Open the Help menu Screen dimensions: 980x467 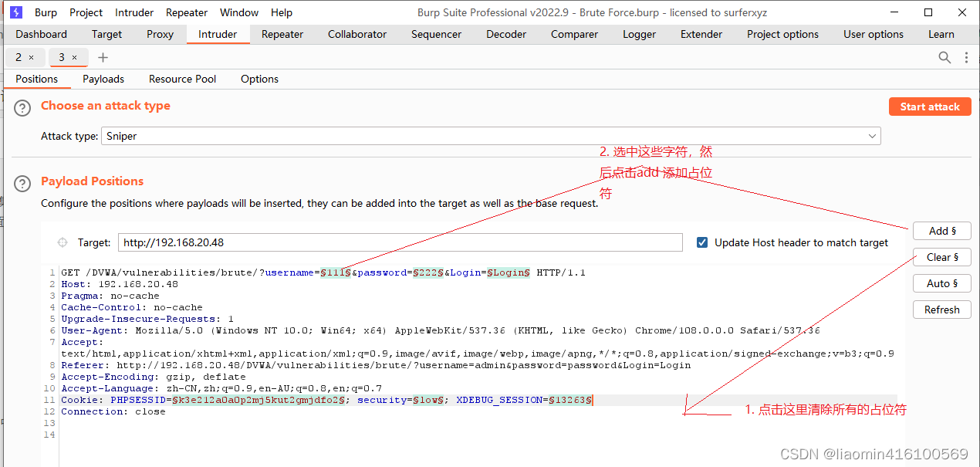pyautogui.click(x=282, y=12)
